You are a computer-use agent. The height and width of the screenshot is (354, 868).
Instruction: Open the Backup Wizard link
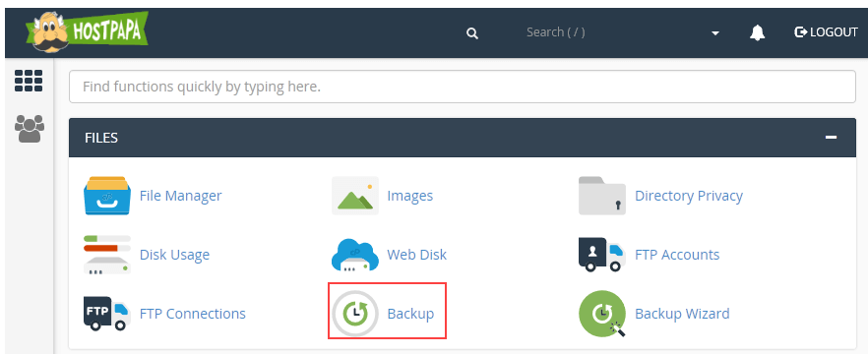tap(682, 314)
